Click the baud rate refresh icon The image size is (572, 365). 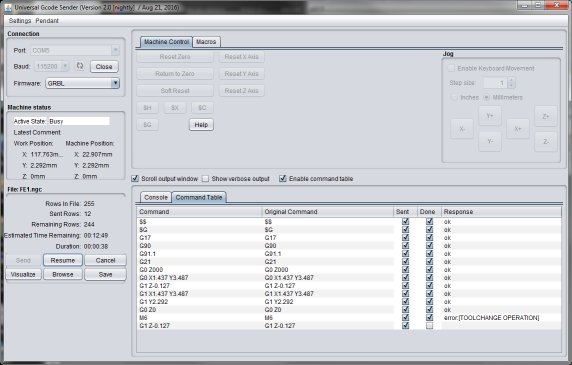pyautogui.click(x=80, y=66)
